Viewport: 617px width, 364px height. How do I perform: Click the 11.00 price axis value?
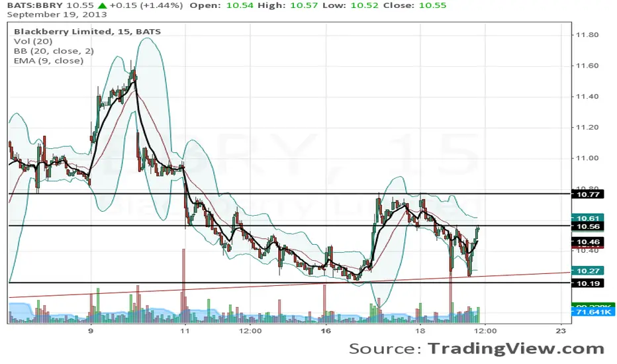point(587,158)
